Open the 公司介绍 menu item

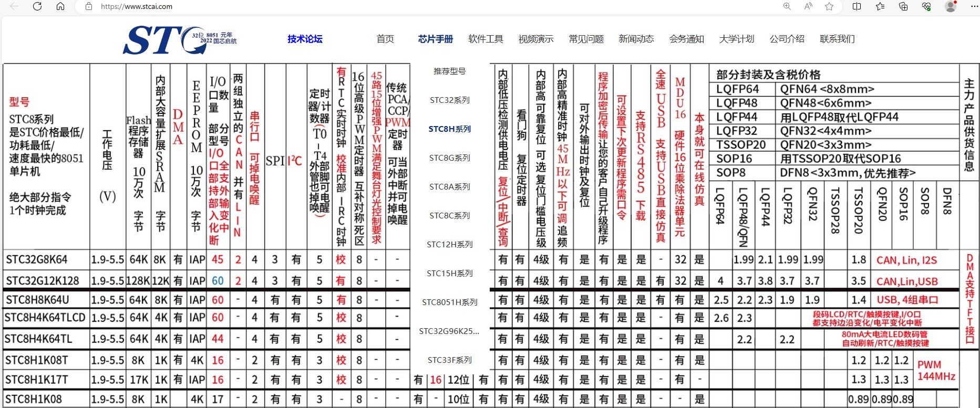pyautogui.click(x=787, y=39)
